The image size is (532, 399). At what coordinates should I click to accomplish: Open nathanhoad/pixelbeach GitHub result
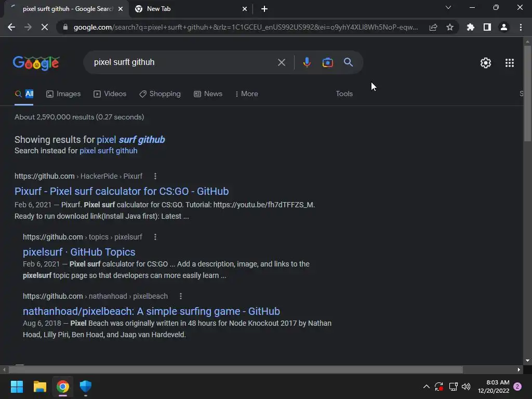pos(151,312)
